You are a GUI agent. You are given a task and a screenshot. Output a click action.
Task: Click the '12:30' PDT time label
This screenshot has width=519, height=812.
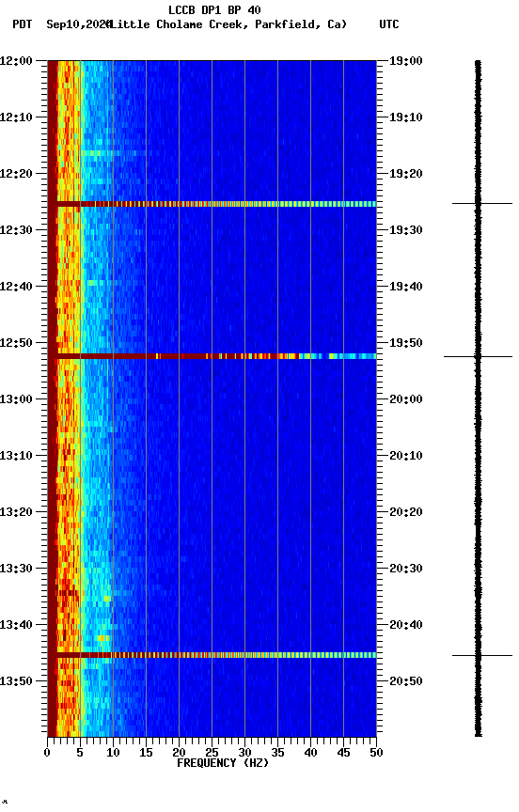coord(16,230)
